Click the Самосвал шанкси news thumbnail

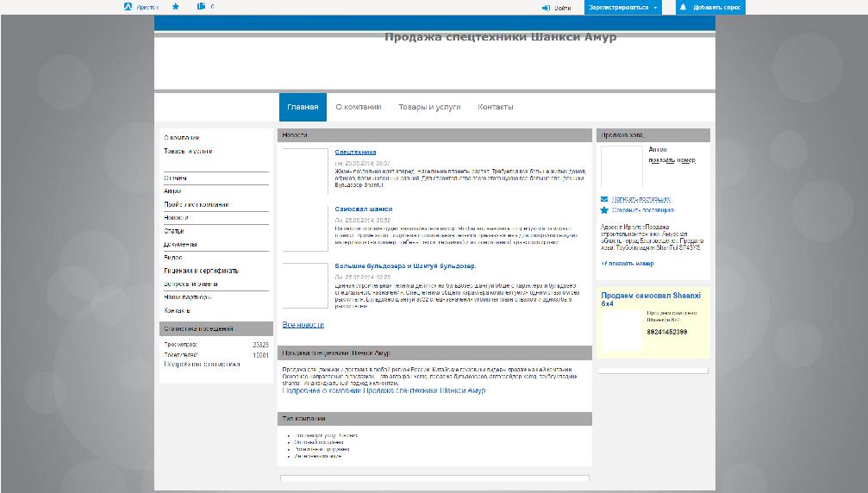(x=305, y=228)
